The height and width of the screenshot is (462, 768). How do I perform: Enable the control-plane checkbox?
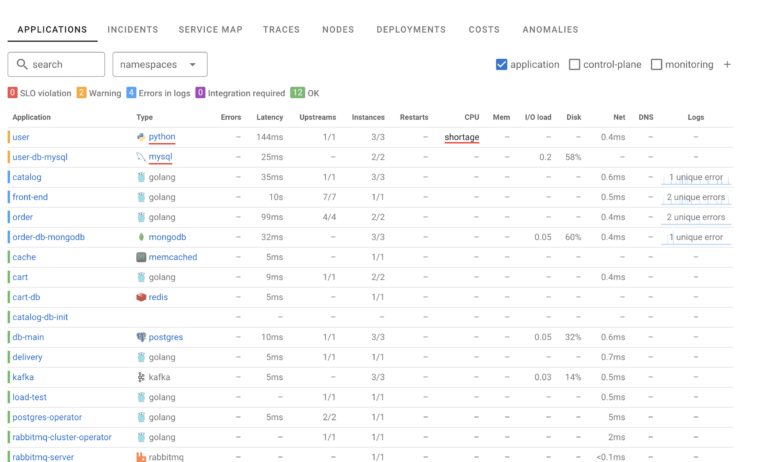(574, 65)
